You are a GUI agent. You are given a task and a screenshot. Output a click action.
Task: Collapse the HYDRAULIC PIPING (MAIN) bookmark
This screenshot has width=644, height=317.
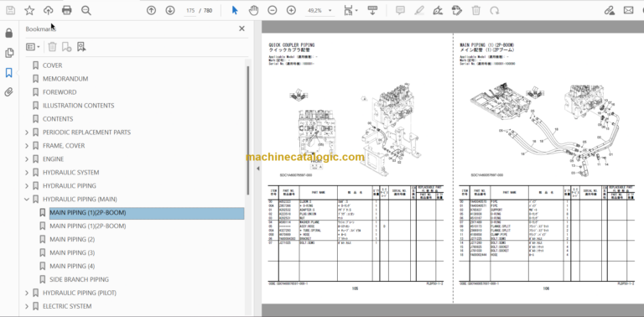click(27, 199)
